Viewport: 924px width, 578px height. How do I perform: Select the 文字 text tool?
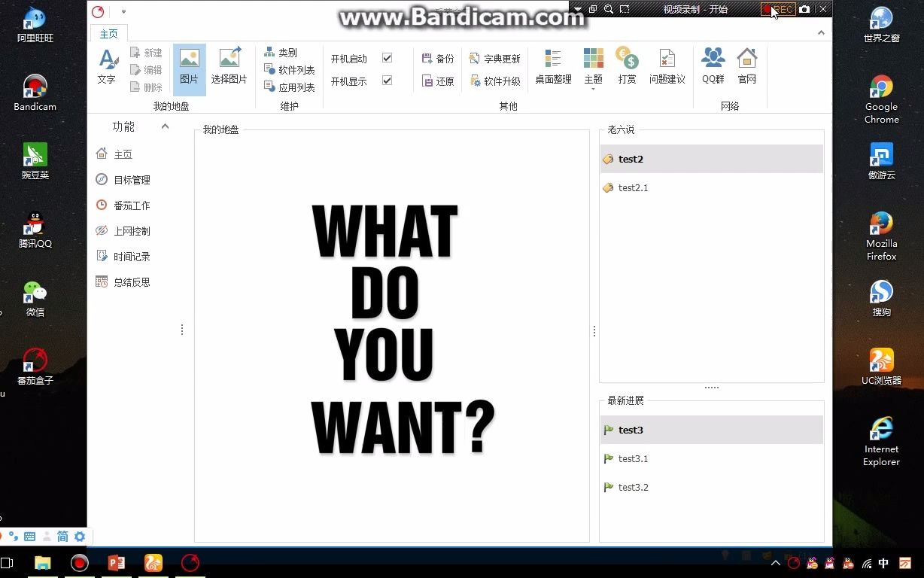point(107,66)
